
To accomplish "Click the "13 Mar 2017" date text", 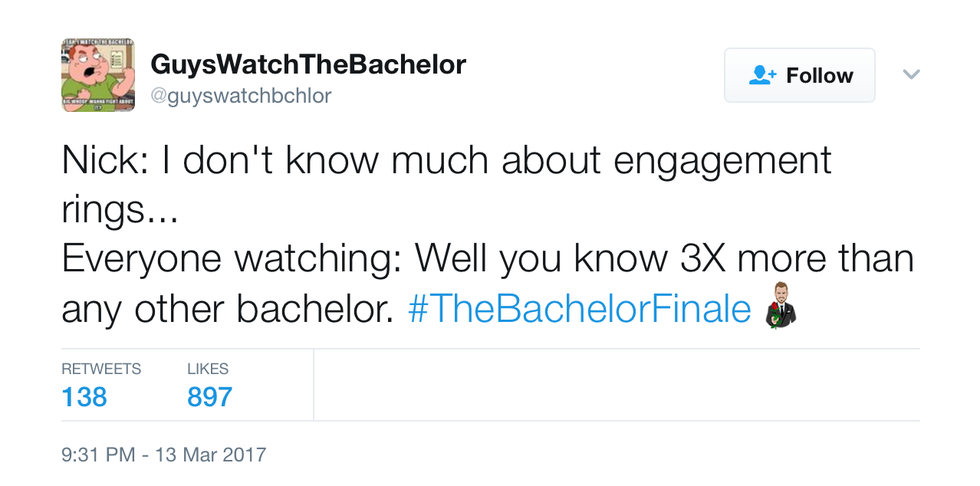I will [x=209, y=455].
